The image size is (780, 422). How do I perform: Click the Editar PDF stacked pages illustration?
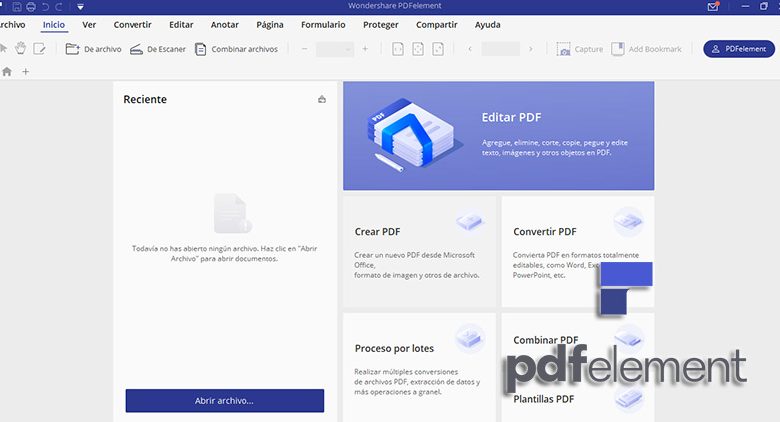click(413, 134)
